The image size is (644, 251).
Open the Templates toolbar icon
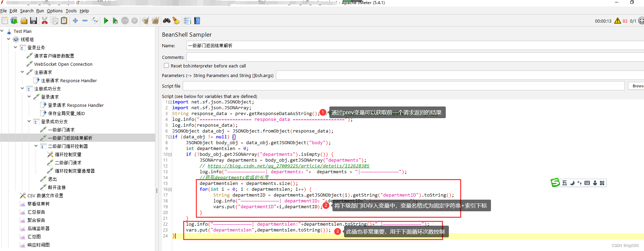[x=14, y=21]
